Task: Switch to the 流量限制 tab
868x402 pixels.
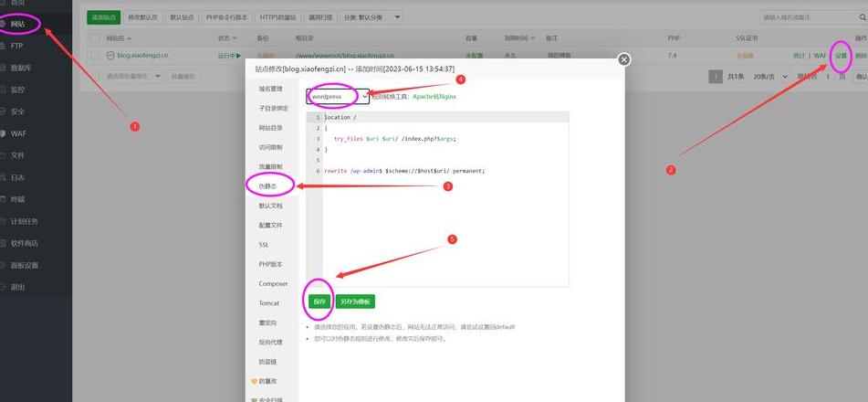Action: [271, 166]
